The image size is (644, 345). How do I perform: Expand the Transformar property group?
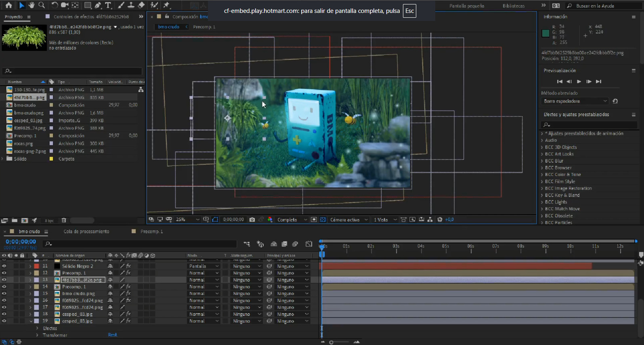(x=37, y=335)
